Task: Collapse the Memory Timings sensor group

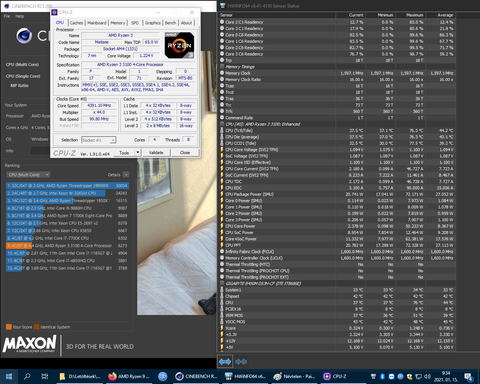Action: pos(222,67)
